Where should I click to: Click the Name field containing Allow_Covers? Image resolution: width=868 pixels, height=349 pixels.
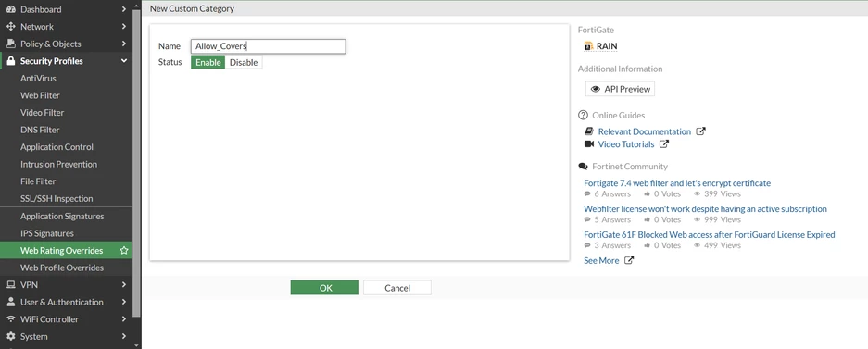point(268,46)
